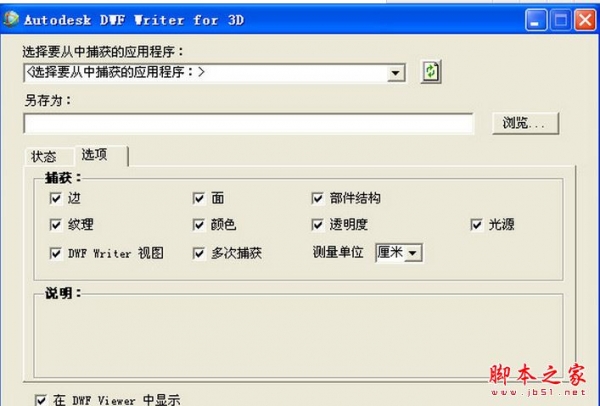Screen dimensions: 600x406
Task: Click inside the 另存为 file path field
Action: (248, 123)
